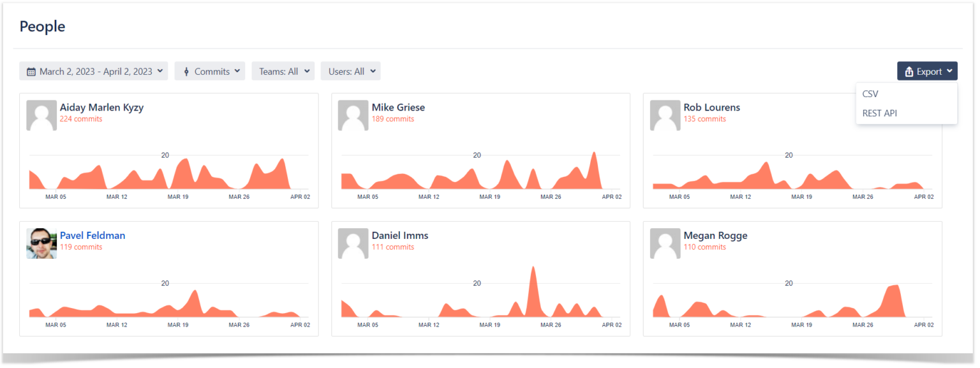Click the 224 commits link for Aiday

tap(80, 119)
